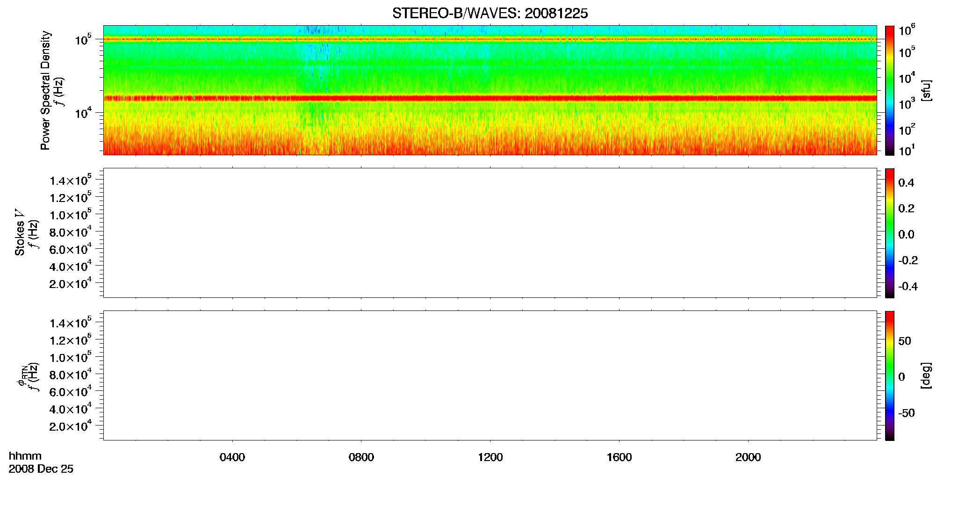
Task: Click the [sfu] unit label
Action: pos(926,90)
